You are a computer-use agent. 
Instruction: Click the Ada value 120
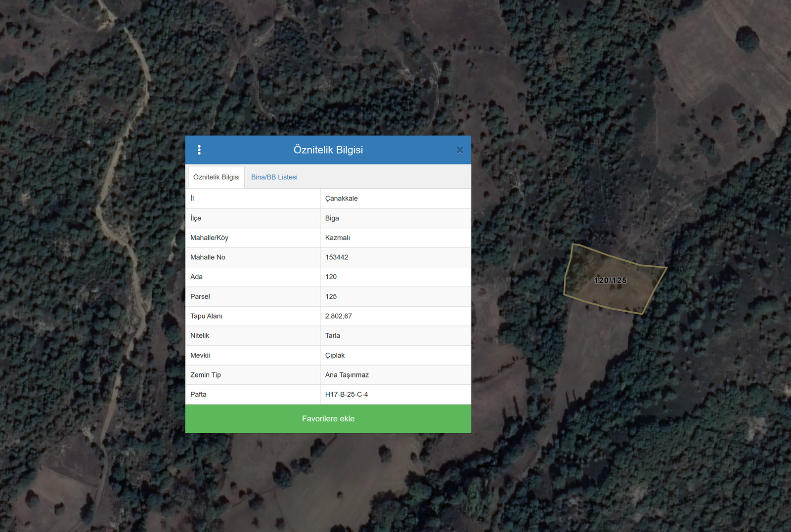331,277
